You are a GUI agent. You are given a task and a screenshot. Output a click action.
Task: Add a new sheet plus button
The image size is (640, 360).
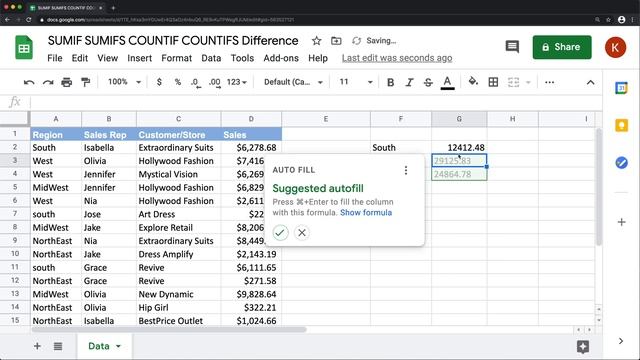pos(37,346)
